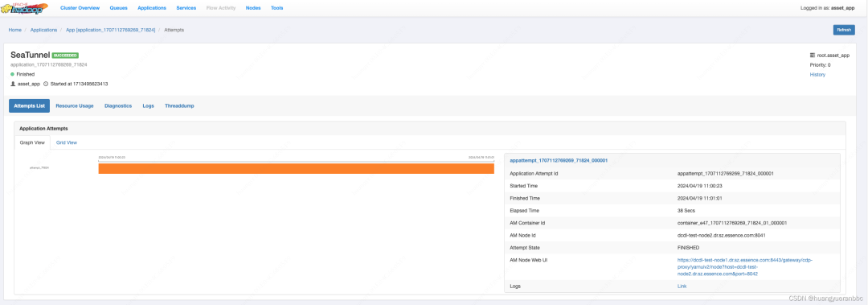Open the Tools menu item

pyautogui.click(x=276, y=8)
